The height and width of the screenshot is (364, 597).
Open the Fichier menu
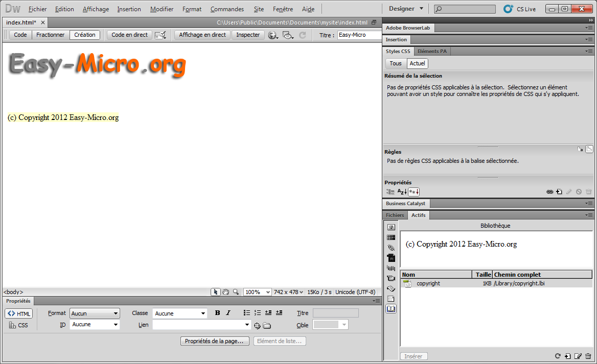37,9
